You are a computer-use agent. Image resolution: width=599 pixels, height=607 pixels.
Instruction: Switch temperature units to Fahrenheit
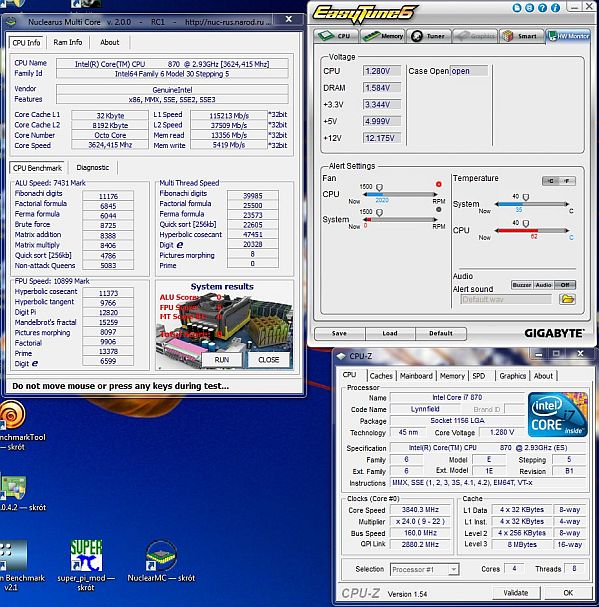[567, 181]
